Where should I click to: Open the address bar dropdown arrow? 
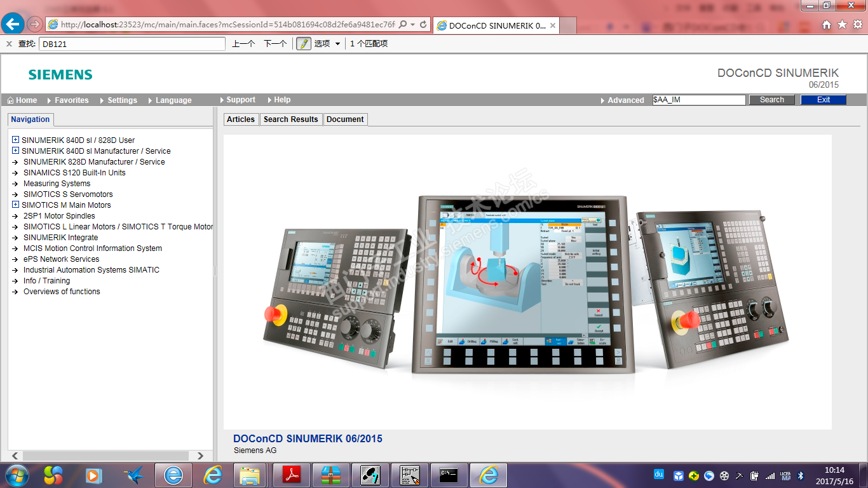click(x=413, y=25)
